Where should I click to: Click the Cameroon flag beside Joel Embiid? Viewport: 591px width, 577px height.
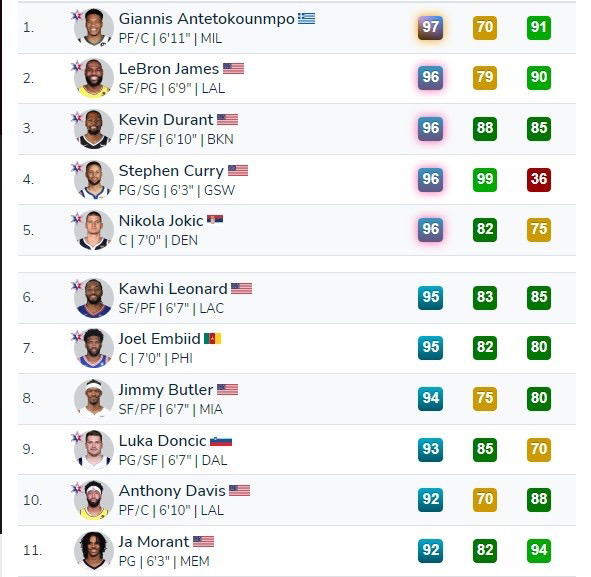coord(213,338)
